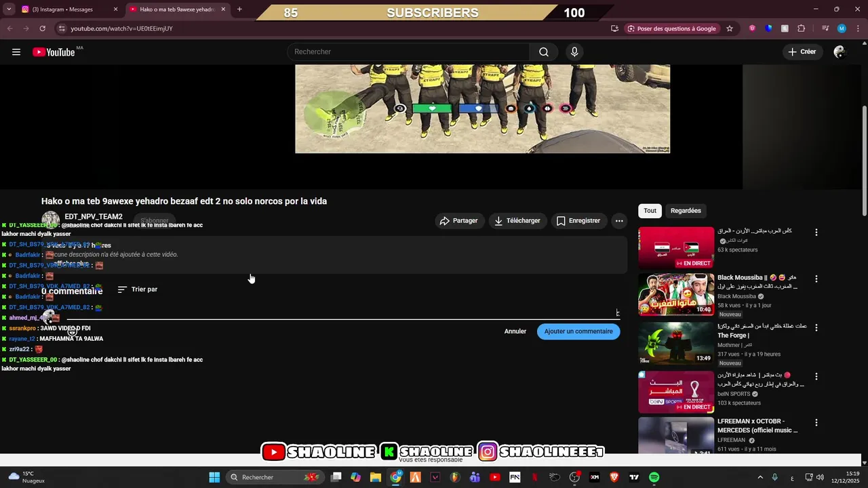Open the Chrome extensions puzzle icon
Image resolution: width=868 pixels, height=488 pixels.
point(802,28)
